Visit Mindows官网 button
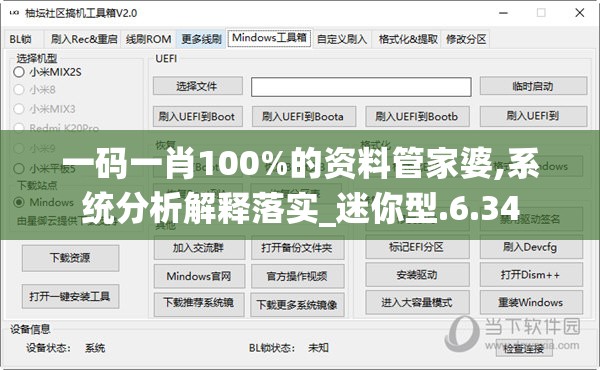 (199, 276)
